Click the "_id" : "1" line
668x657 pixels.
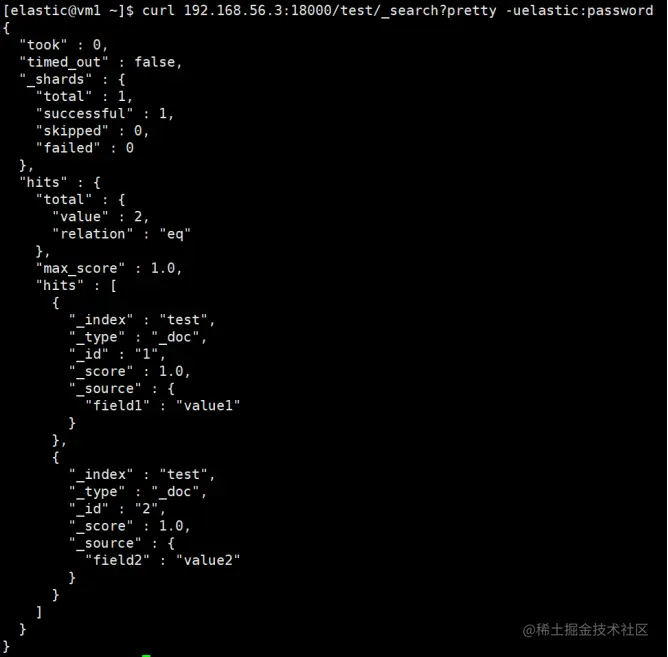click(117, 354)
